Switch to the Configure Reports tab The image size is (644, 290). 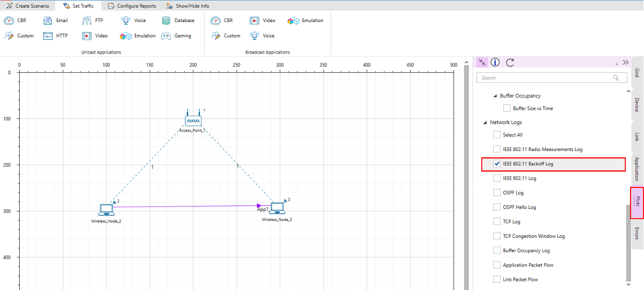[x=132, y=6]
